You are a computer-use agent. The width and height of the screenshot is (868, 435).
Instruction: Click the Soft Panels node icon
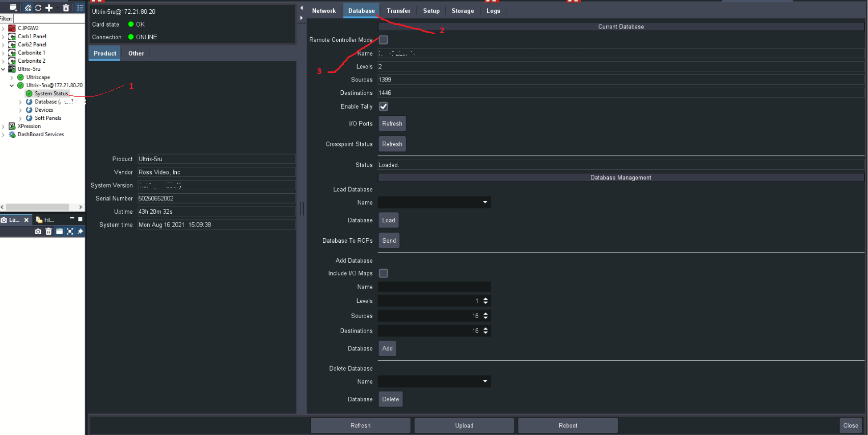coord(29,118)
